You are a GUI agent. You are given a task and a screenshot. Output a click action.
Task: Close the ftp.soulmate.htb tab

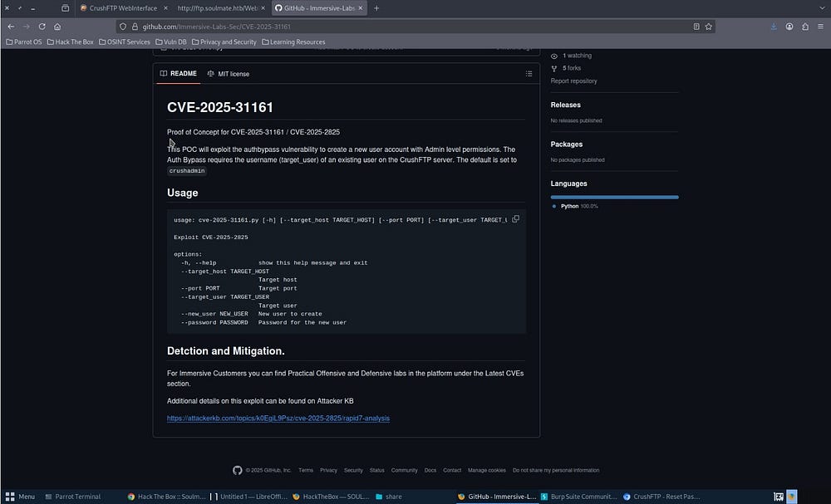(x=263, y=8)
